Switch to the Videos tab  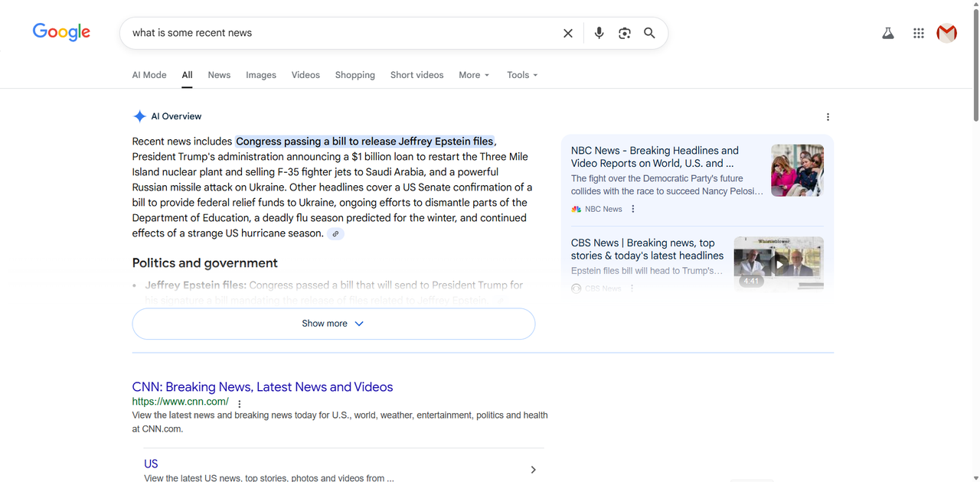pos(305,75)
